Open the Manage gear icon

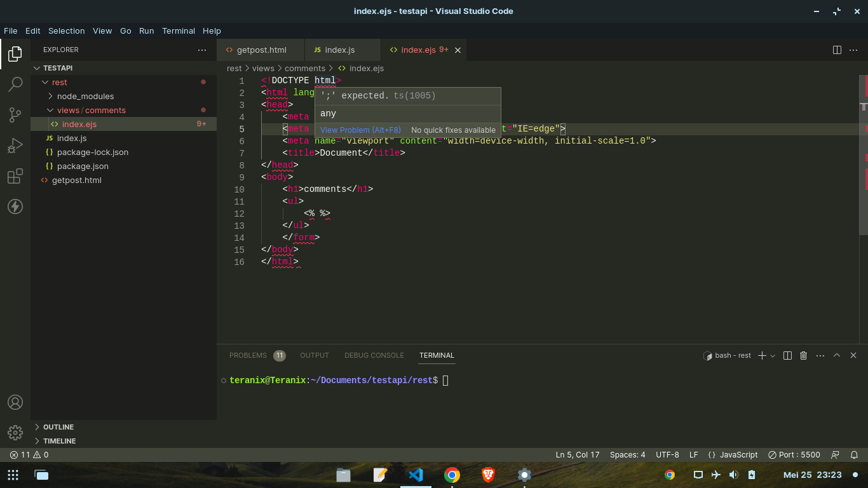[x=15, y=432]
